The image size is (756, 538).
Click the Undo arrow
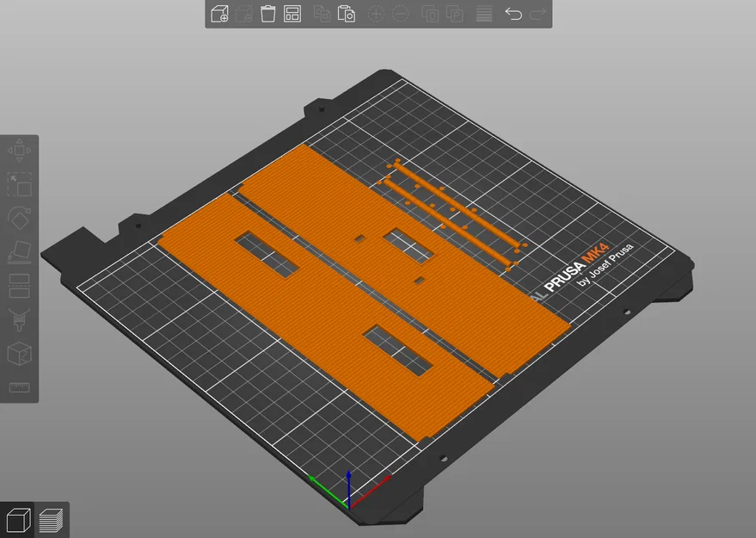click(513, 14)
